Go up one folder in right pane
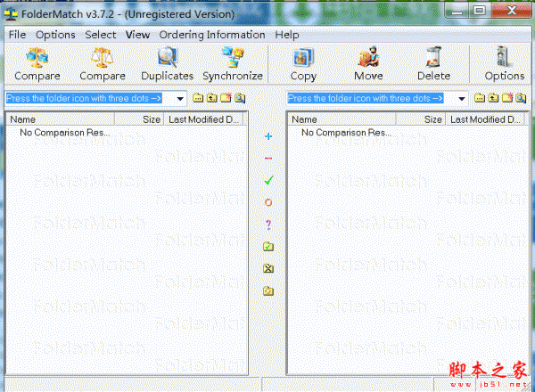 (x=493, y=98)
